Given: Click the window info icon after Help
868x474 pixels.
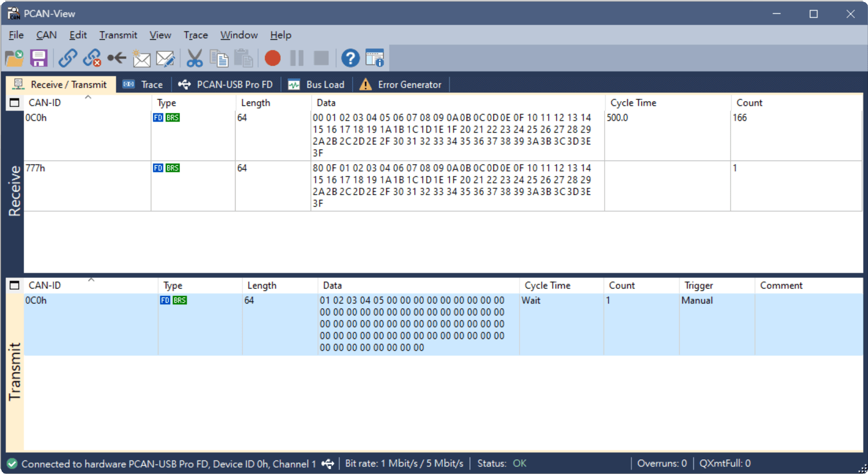Looking at the screenshot, I should (375, 58).
